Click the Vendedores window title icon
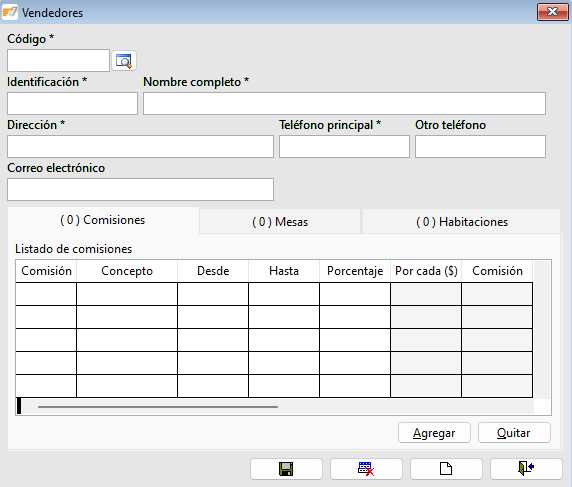 [10, 12]
